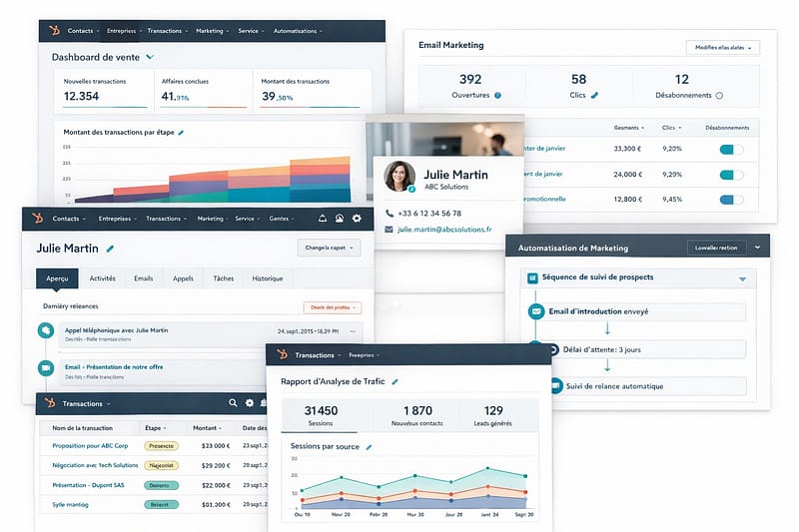Click the edit pencil beside Julie Martin heading
Image resolution: width=799 pixels, height=532 pixels.
click(x=110, y=249)
